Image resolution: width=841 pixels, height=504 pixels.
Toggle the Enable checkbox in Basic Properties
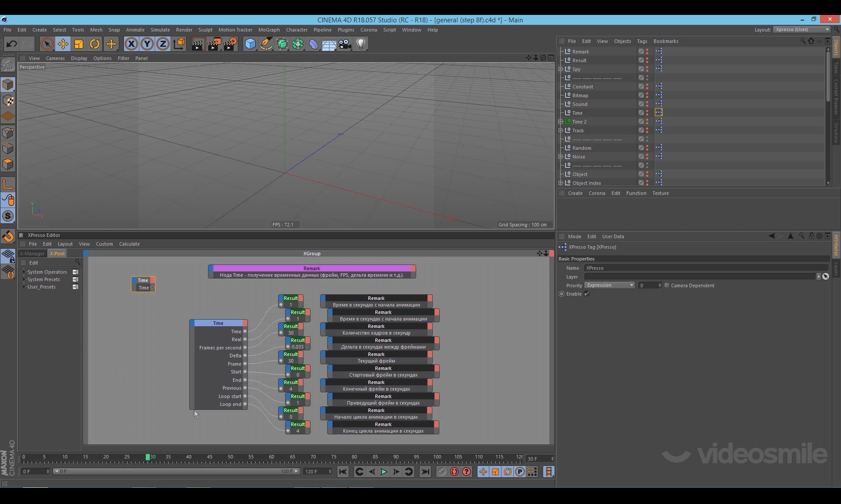(x=587, y=294)
